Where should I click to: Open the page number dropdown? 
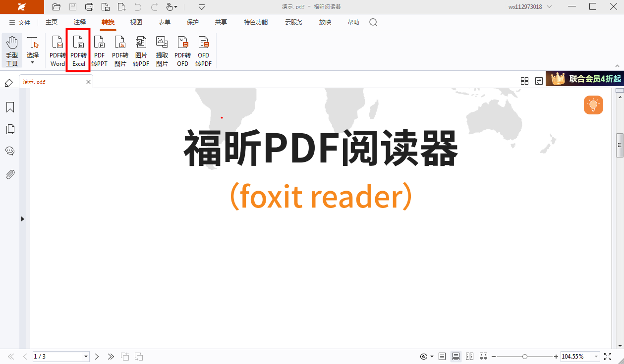pyautogui.click(x=86, y=357)
